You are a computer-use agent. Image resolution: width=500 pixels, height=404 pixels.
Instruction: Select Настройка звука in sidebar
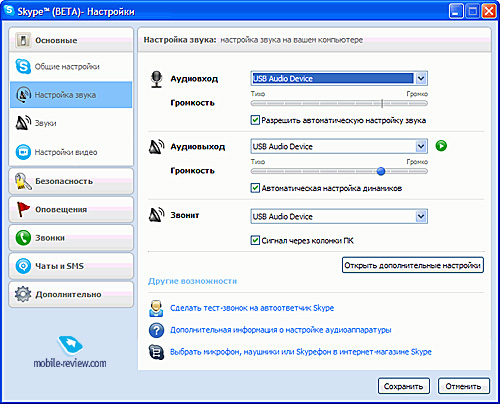point(71,95)
